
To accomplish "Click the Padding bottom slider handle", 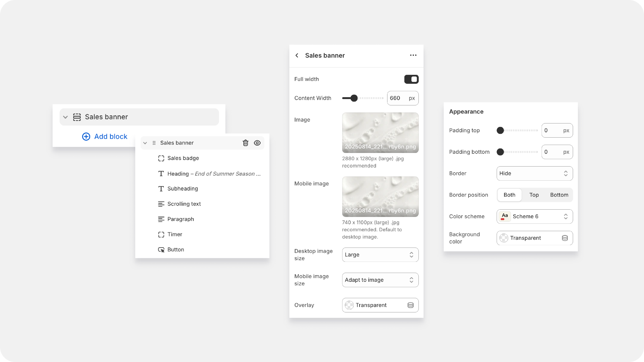I will tap(500, 152).
